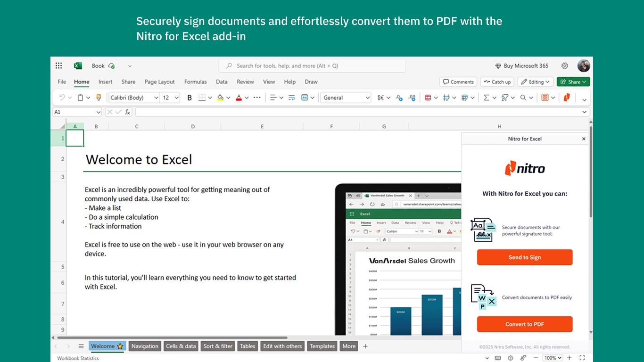The height and width of the screenshot is (362, 644).
Task: Click the AutoSum sigma icon
Action: pos(487,98)
